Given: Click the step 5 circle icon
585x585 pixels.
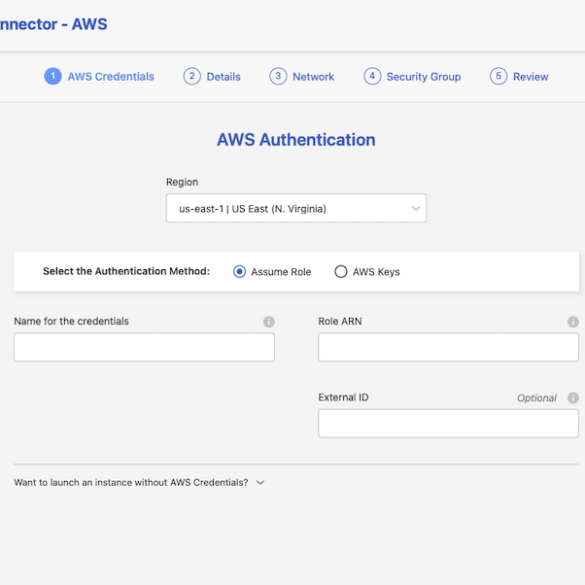Looking at the screenshot, I should (498, 76).
